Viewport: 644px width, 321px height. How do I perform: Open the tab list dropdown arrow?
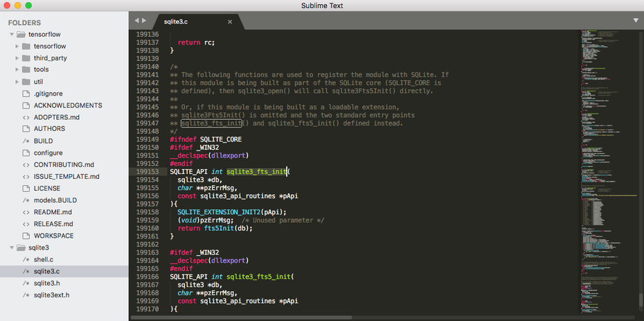point(635,21)
